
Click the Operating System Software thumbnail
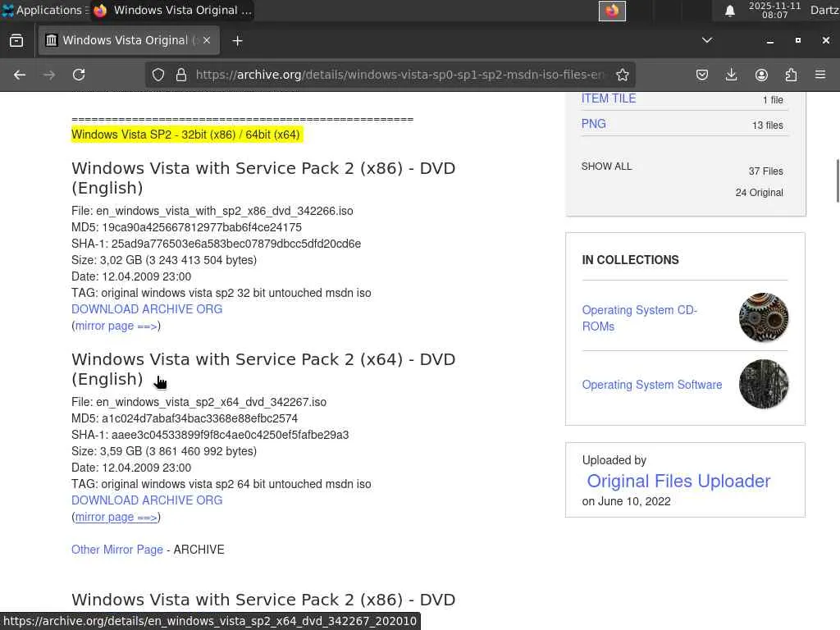[x=764, y=384]
